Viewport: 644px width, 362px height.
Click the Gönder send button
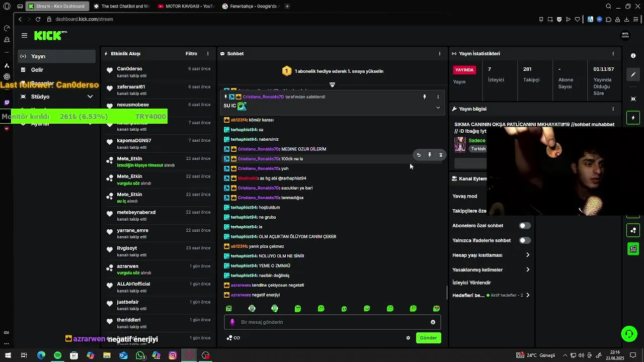coord(428,338)
